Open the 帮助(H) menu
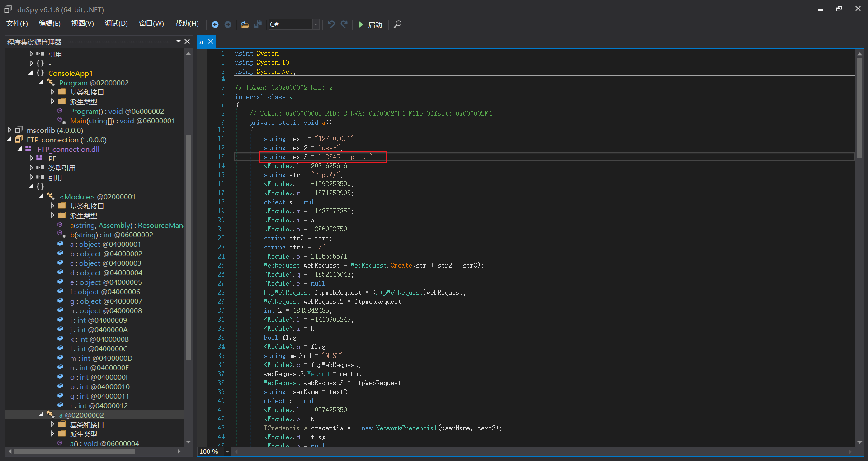The image size is (868, 461). coord(187,24)
